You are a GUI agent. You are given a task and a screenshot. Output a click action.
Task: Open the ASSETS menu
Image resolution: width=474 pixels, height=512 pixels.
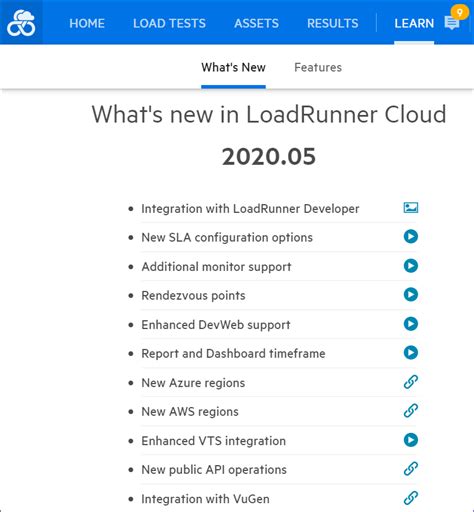pos(256,23)
